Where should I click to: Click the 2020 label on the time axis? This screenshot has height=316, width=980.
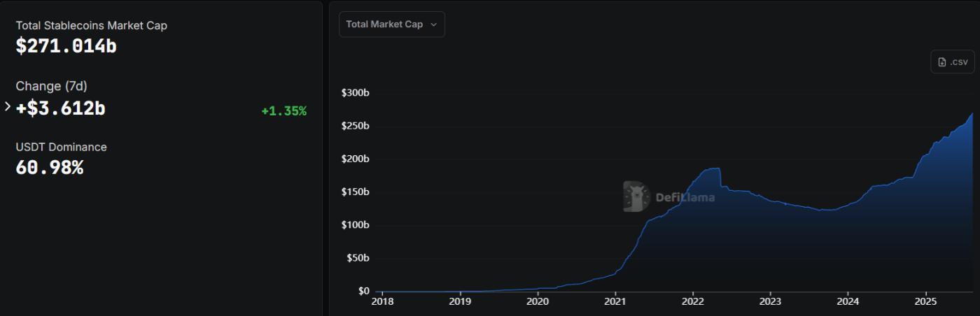tap(537, 302)
